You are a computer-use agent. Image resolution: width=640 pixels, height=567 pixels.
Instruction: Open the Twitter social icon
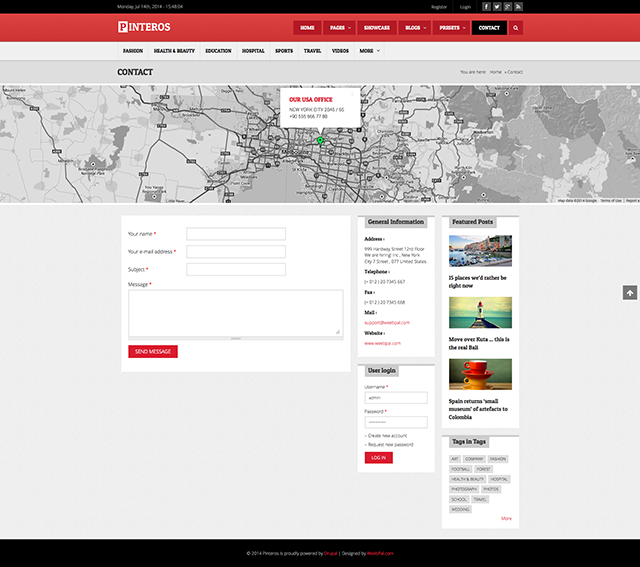(497, 6)
